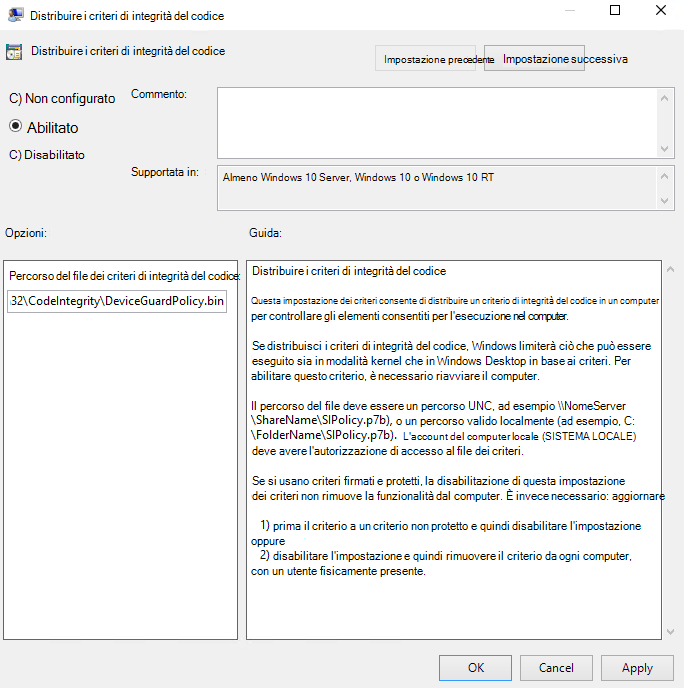
Task: Maximize the dialog window
Action: [x=615, y=10]
